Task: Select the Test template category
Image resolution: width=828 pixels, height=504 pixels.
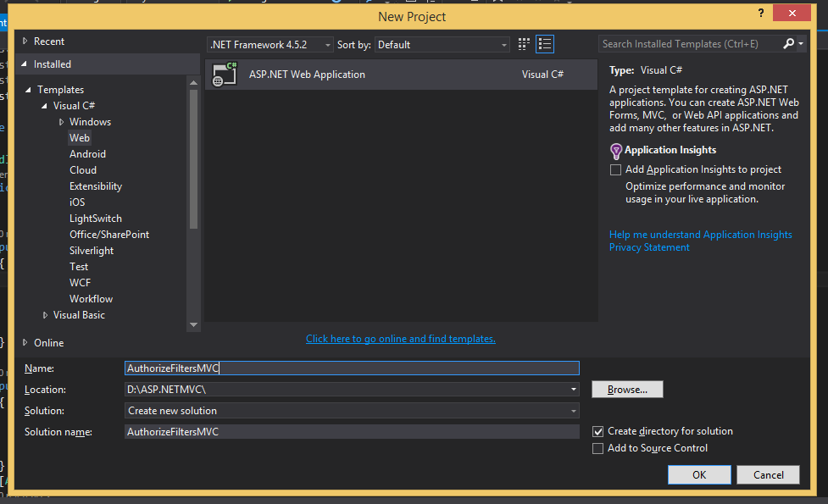Action: click(x=79, y=267)
